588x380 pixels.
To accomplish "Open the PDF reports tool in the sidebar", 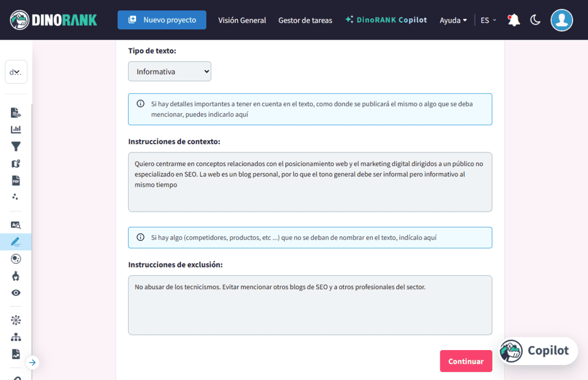I will point(16,180).
